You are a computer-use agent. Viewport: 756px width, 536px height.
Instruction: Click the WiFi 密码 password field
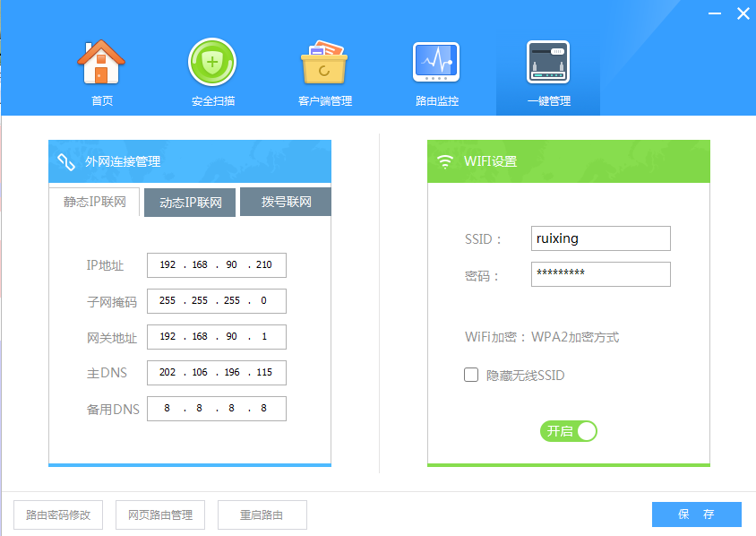pos(600,274)
